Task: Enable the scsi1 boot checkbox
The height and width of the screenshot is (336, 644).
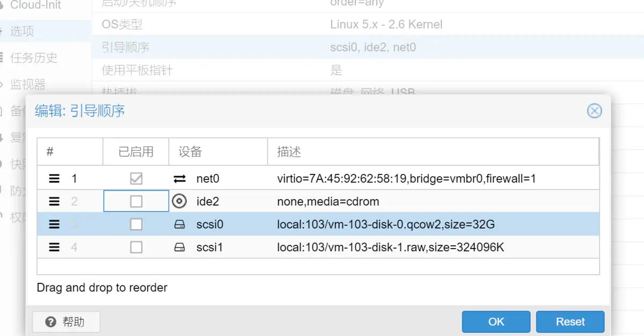Action: point(136,247)
